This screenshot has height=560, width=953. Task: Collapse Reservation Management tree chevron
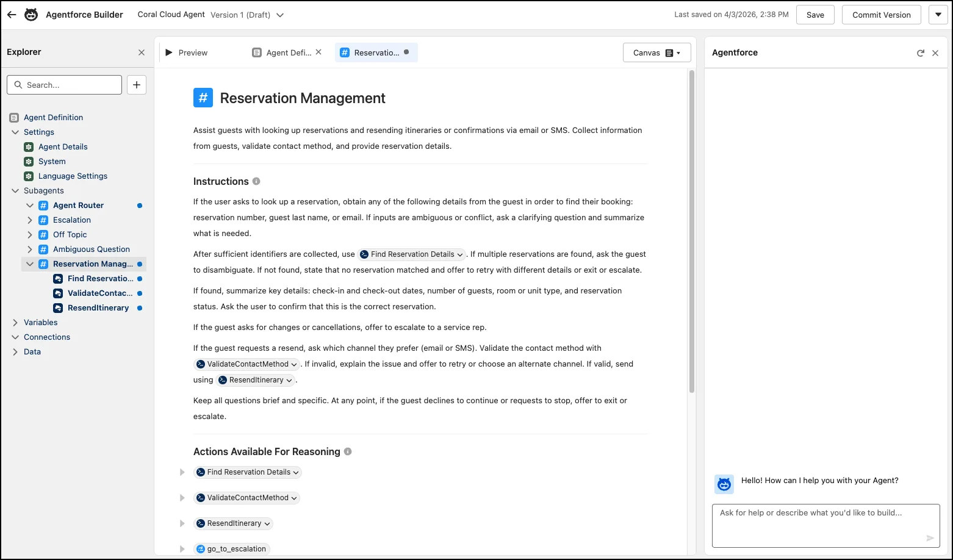[30, 264]
